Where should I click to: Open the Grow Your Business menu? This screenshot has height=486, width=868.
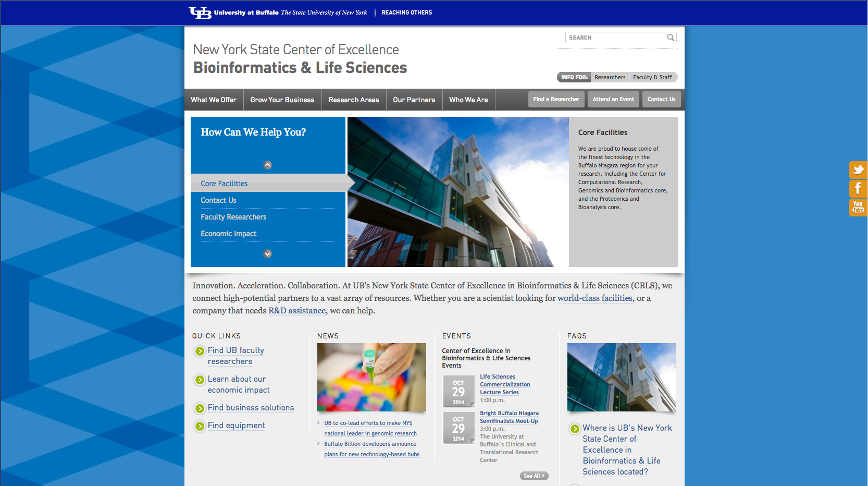(282, 100)
